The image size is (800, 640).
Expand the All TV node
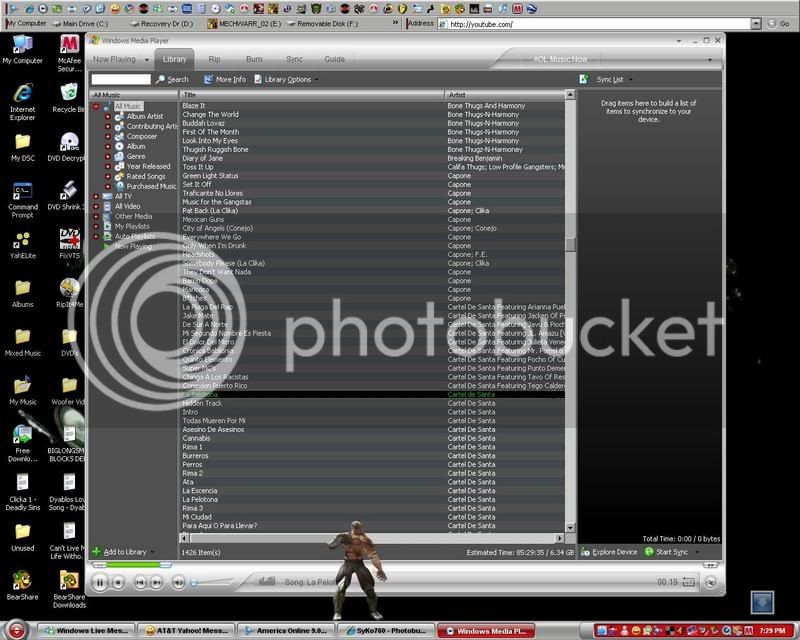pos(96,196)
